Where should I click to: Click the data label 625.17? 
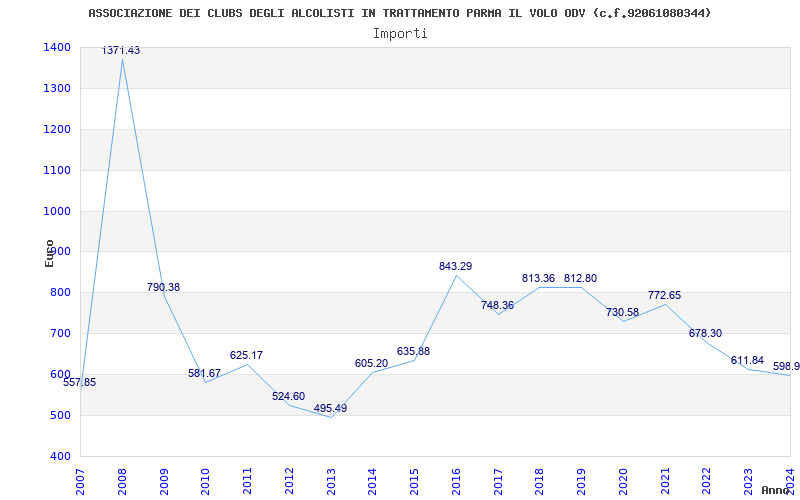point(246,356)
